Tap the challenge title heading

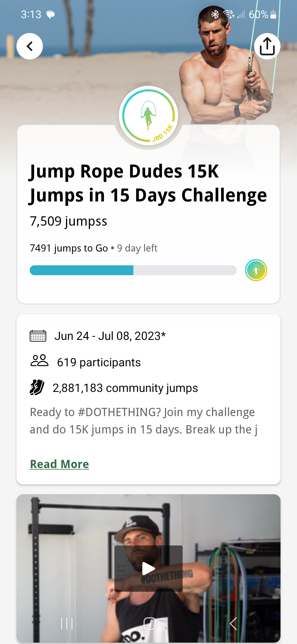(x=148, y=183)
